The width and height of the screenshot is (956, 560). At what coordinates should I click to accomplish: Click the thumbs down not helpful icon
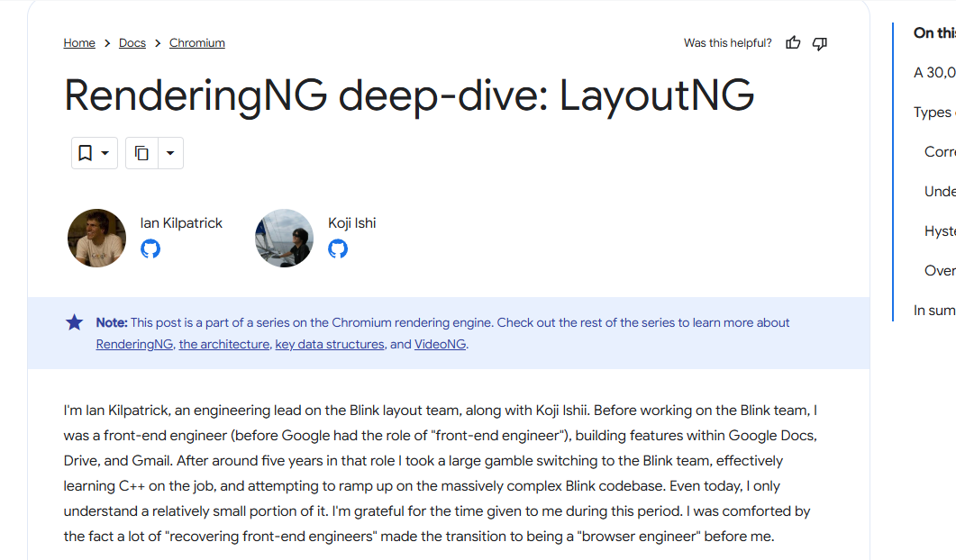[819, 43]
